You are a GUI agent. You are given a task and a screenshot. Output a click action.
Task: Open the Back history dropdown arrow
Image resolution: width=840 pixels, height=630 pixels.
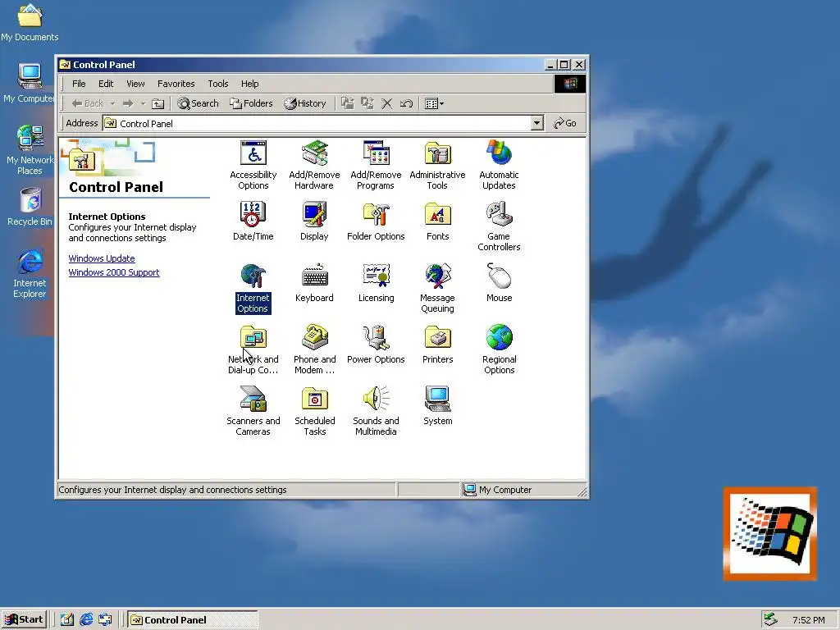[x=112, y=103]
